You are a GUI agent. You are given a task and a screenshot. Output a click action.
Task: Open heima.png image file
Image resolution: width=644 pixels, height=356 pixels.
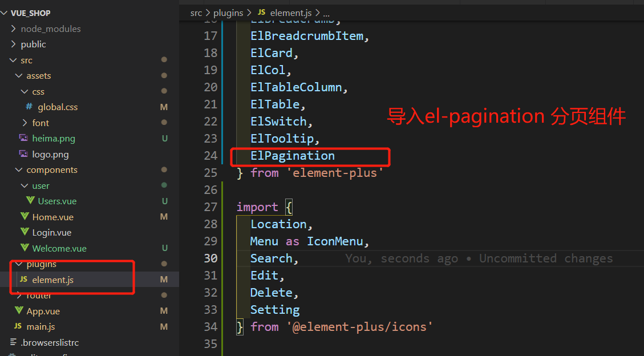coord(54,139)
